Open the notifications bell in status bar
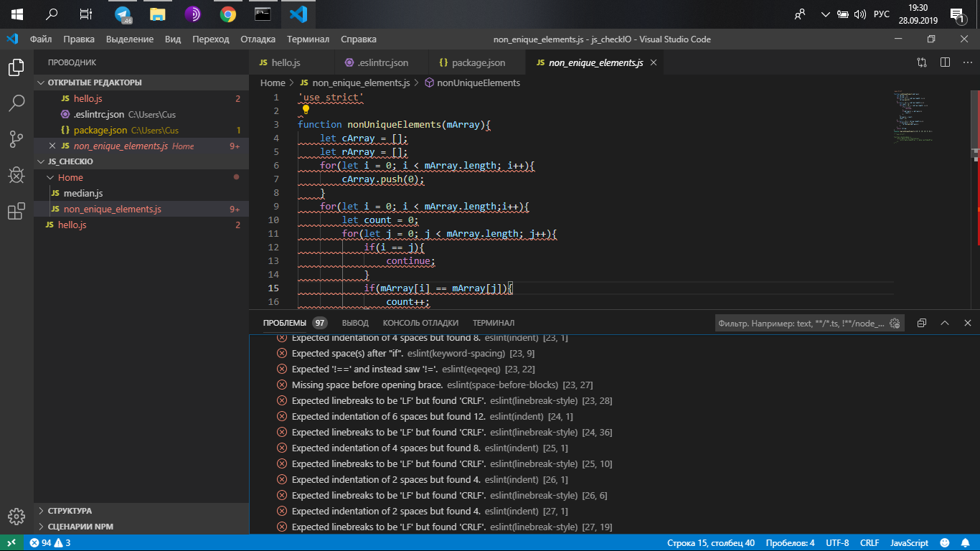 coord(966,543)
